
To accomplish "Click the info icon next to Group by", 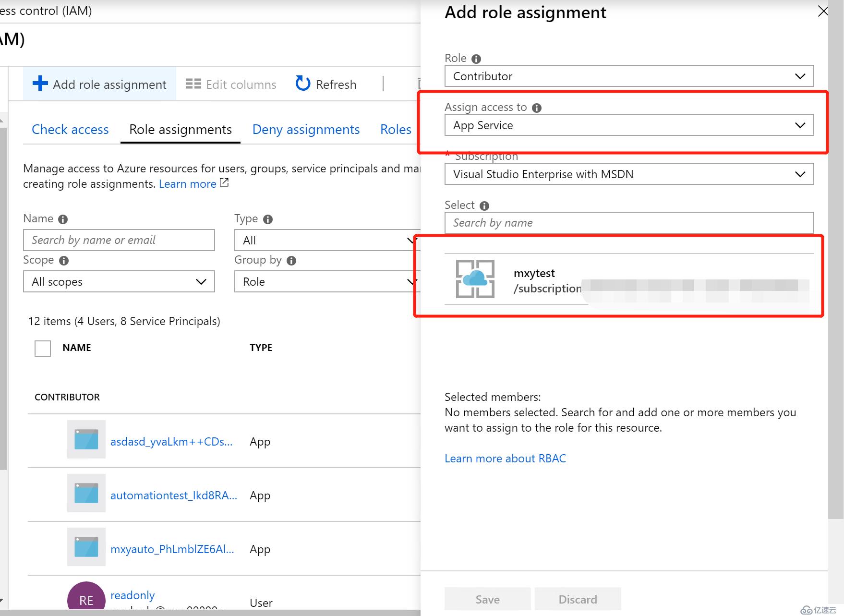I will [x=291, y=261].
